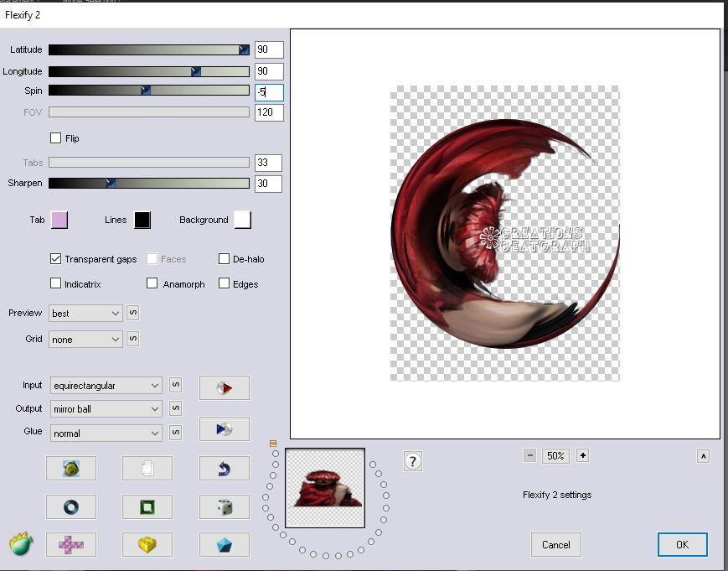Click the mirror ball preview image
The height and width of the screenshot is (571, 728).
504,233
